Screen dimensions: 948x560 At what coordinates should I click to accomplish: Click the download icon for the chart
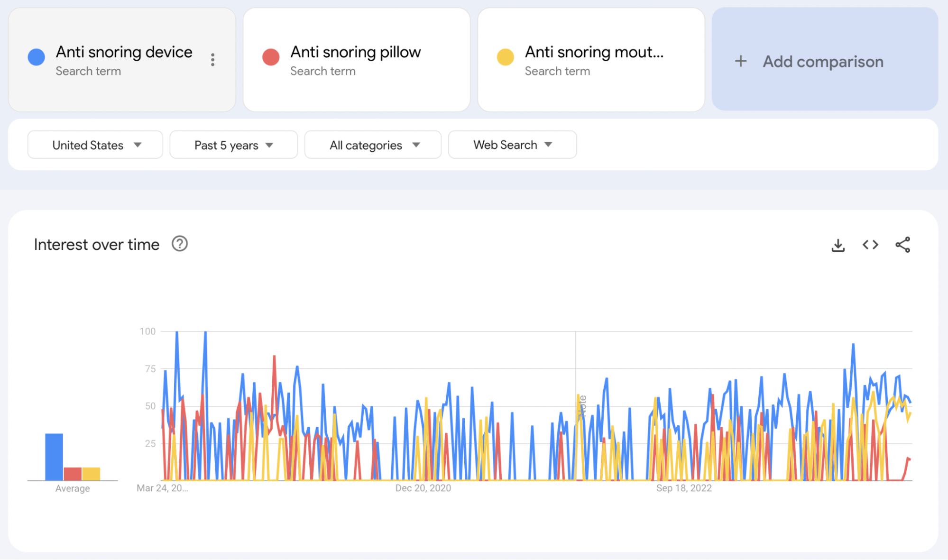pyautogui.click(x=838, y=245)
